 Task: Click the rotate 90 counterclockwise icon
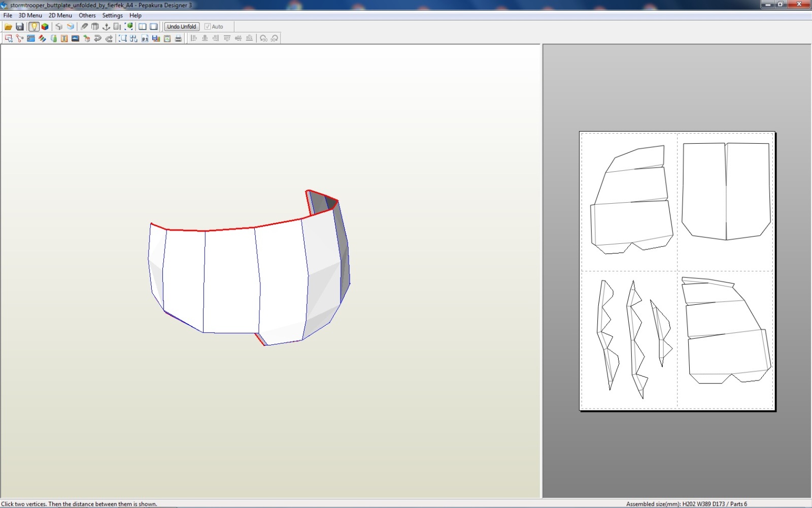(x=263, y=38)
